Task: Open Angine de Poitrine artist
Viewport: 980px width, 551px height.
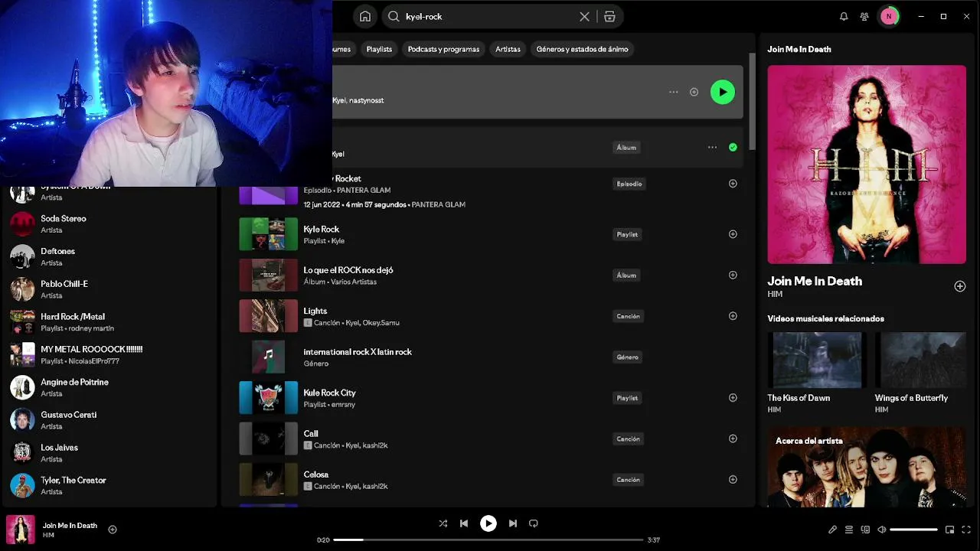Action: [x=109, y=387]
